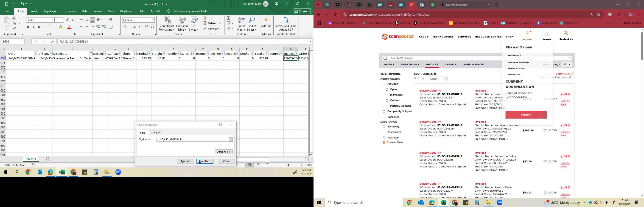The width and height of the screenshot is (644, 207).
Task: Click the red Logout button
Action: [526, 115]
